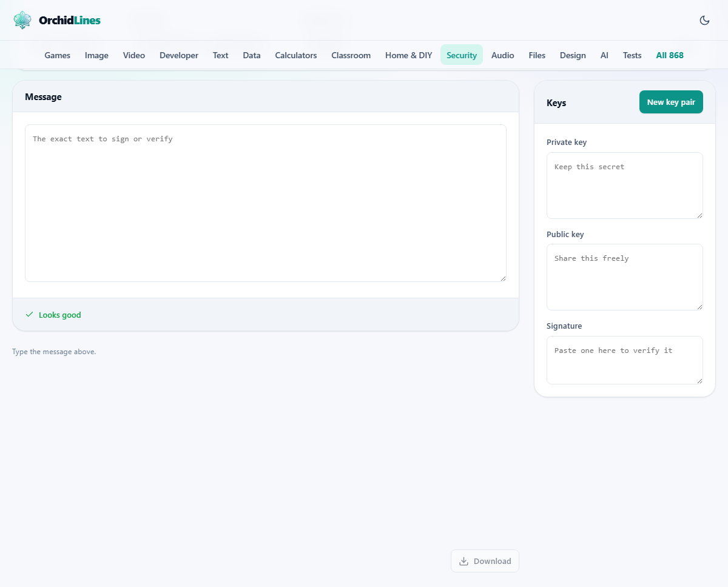Focus the Public key field
The image size is (728, 587).
click(x=625, y=277)
